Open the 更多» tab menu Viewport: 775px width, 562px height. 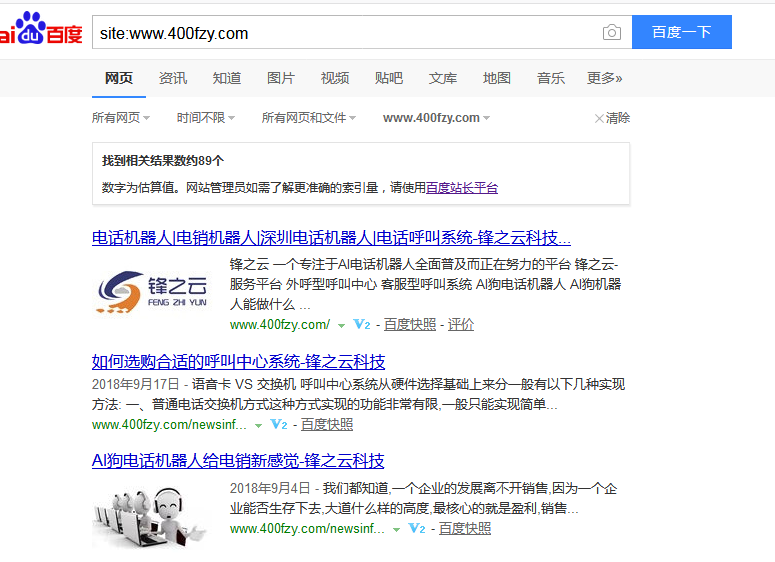click(x=604, y=78)
